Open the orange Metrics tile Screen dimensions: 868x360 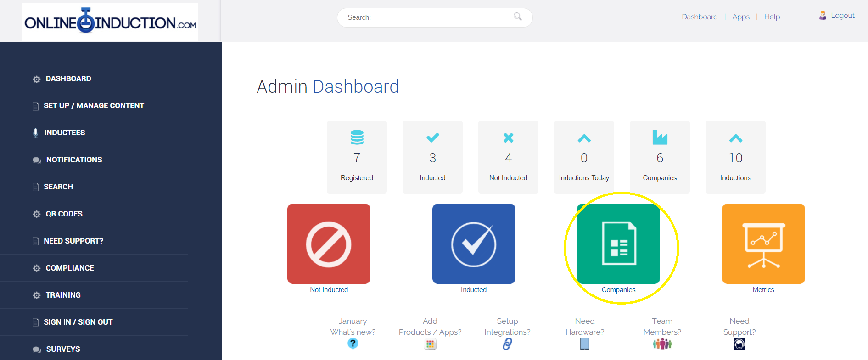click(x=763, y=244)
